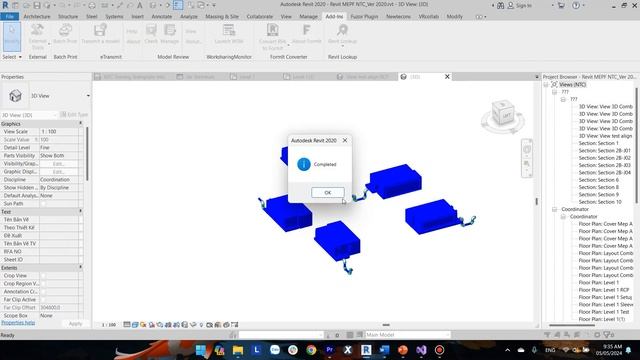Click the 3D View type thumbnail in Properties
Viewport: 640px width, 360px height.
[15, 96]
